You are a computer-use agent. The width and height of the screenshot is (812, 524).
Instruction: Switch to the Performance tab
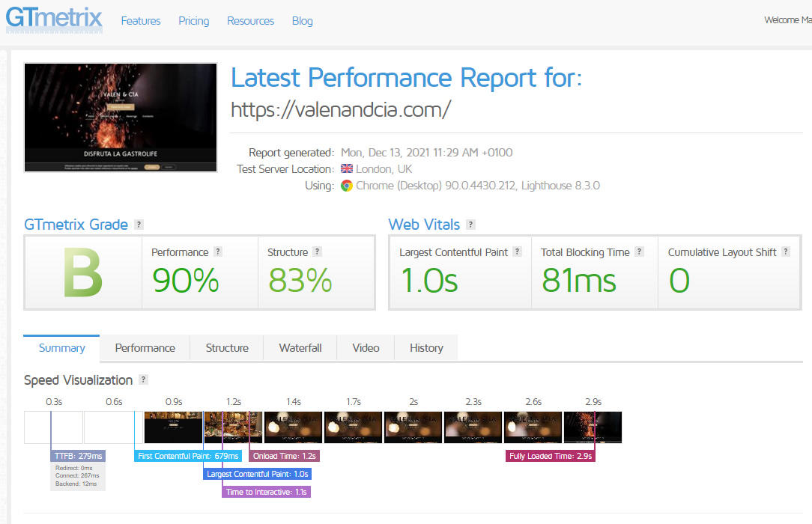145,347
